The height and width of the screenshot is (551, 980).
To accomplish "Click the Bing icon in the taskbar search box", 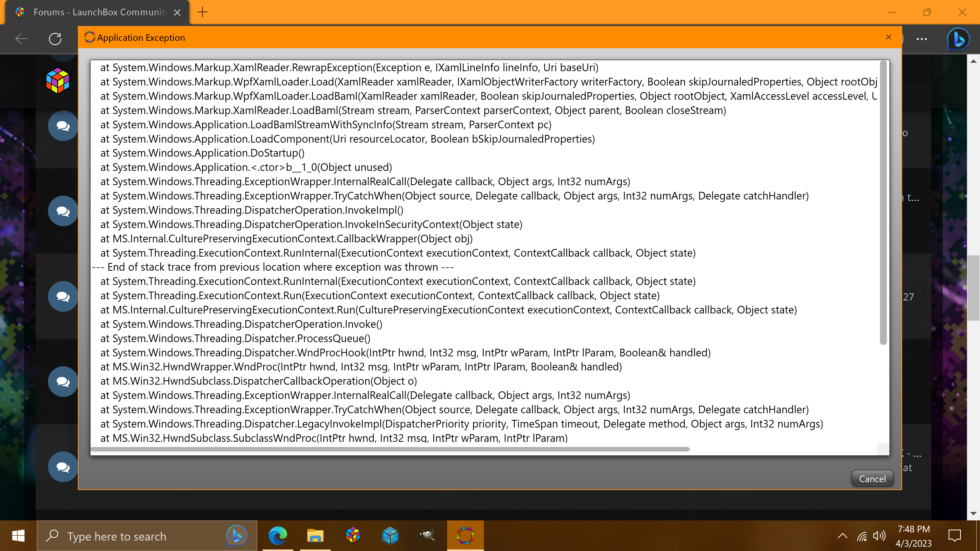I will 236,536.
